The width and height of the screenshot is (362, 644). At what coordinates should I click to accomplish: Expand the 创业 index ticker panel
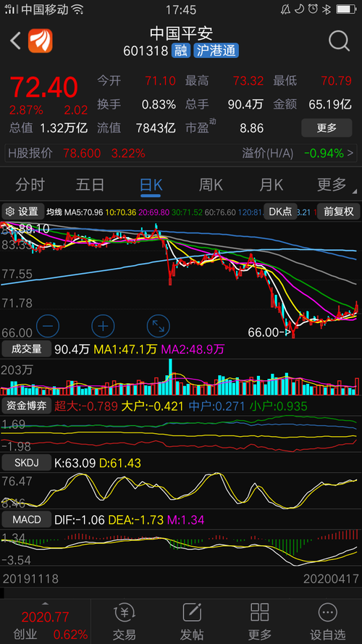pos(45,624)
